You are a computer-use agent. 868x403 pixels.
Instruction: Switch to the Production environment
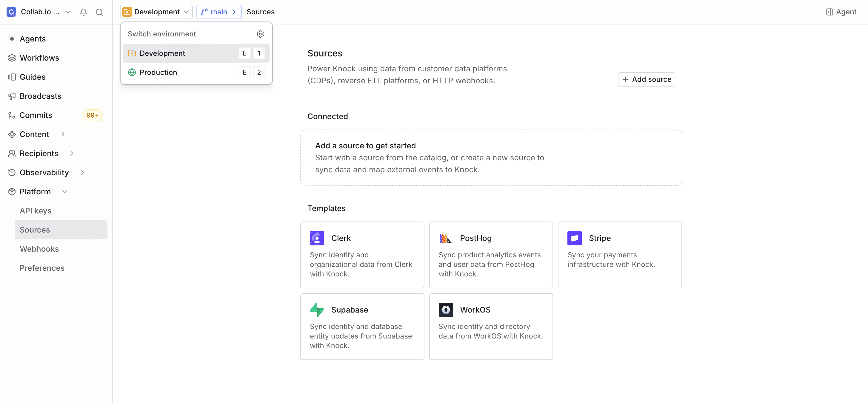(x=158, y=73)
